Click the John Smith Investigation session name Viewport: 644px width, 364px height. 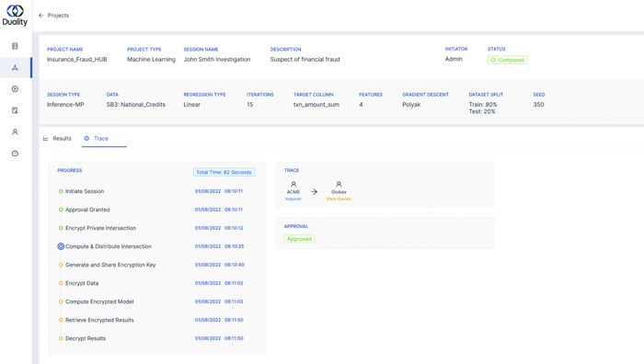217,59
